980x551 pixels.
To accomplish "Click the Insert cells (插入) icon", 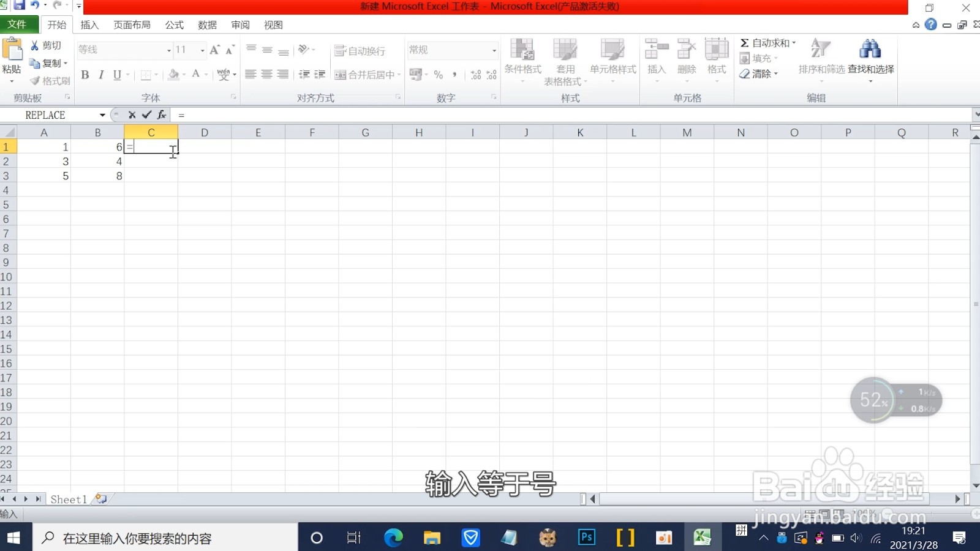I will pyautogui.click(x=657, y=49).
